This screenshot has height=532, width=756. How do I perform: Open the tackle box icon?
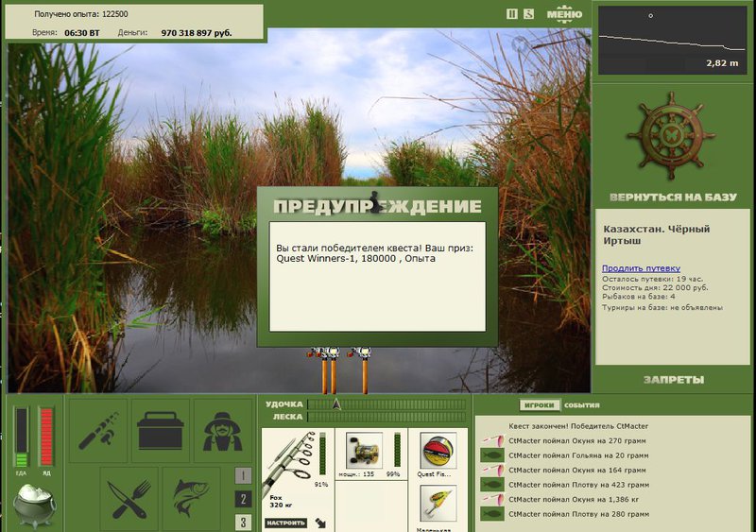[161, 430]
